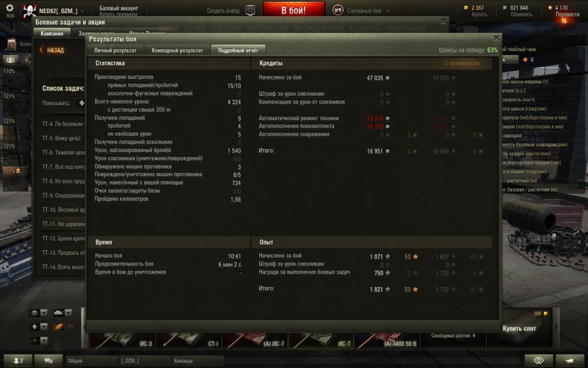Open contacts list showing 2 online

18,361
